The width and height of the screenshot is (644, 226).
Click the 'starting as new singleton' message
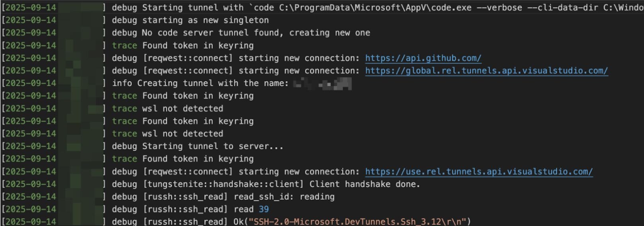205,20
